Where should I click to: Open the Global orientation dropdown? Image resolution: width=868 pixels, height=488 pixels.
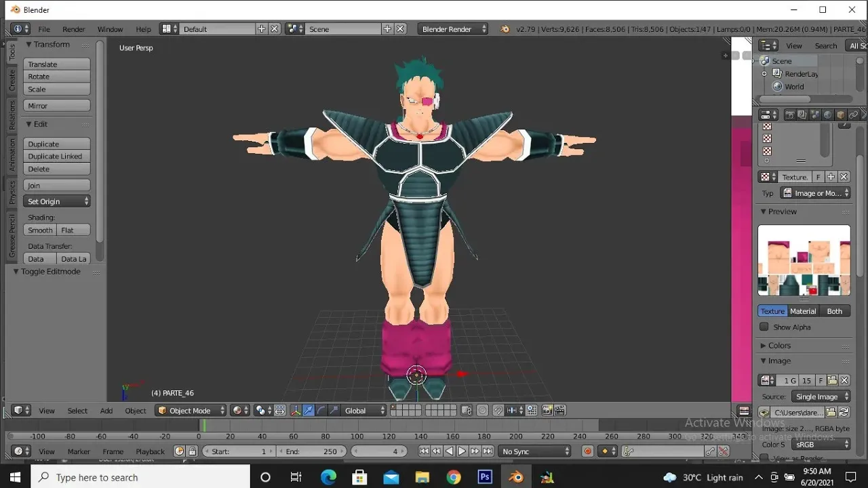click(x=364, y=411)
